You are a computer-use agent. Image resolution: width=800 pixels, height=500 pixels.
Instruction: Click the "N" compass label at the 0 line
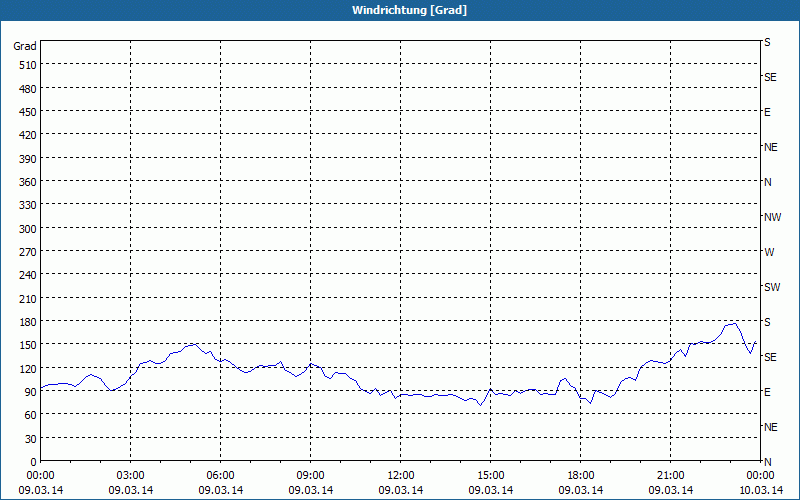pyautogui.click(x=768, y=462)
